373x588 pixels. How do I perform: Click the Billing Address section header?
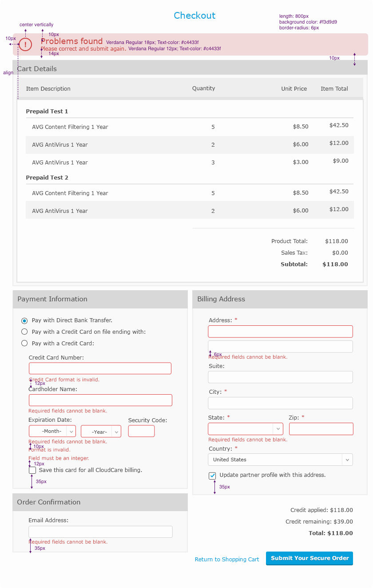coord(280,300)
